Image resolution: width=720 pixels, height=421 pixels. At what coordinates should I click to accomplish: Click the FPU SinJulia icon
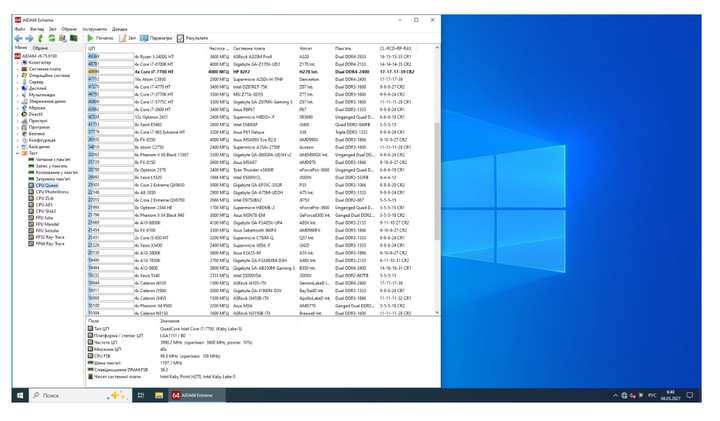pyautogui.click(x=31, y=230)
